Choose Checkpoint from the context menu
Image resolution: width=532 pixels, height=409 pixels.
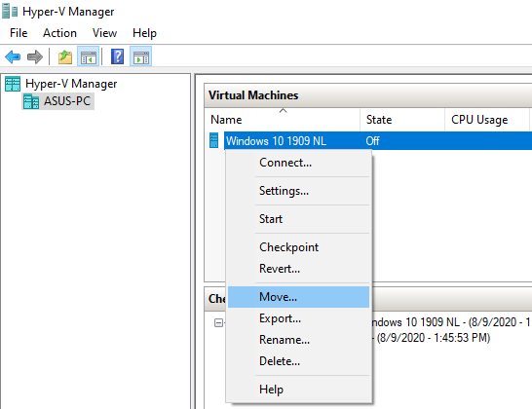pyautogui.click(x=298, y=247)
